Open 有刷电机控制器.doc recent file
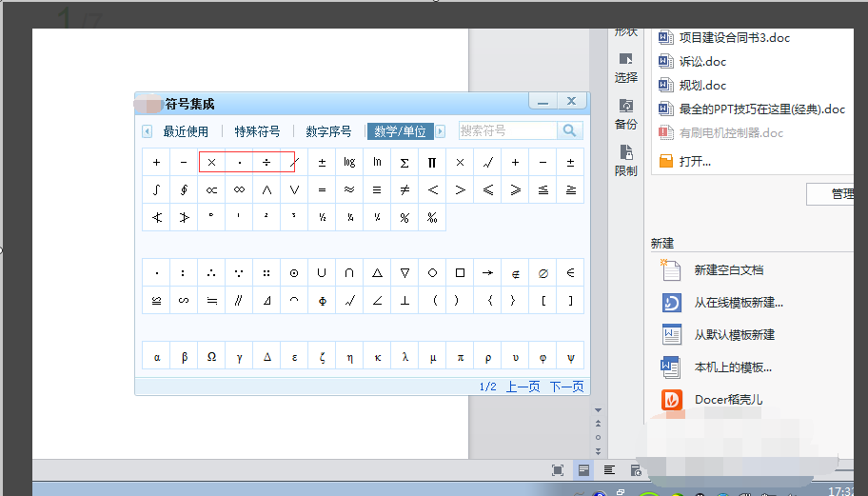 coord(720,133)
